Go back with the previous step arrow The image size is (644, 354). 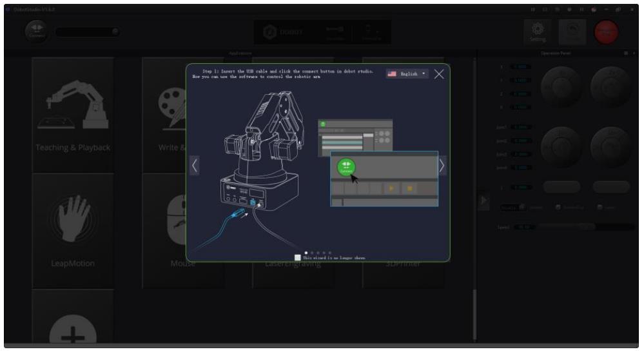[x=195, y=166]
